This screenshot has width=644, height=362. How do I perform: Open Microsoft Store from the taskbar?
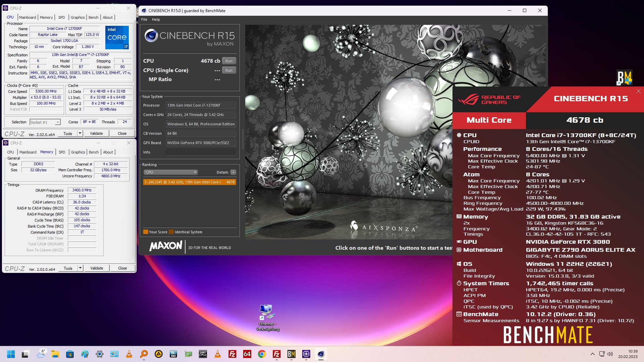click(70, 354)
